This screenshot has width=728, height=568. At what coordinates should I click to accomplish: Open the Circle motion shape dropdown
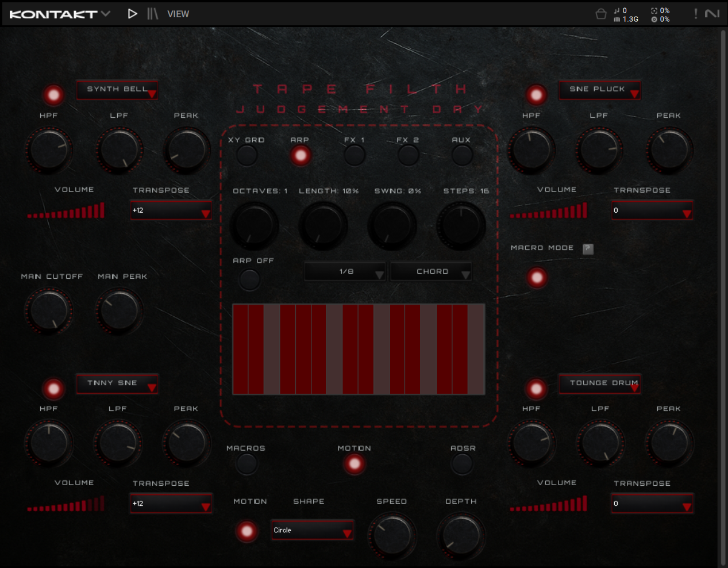tap(312, 530)
